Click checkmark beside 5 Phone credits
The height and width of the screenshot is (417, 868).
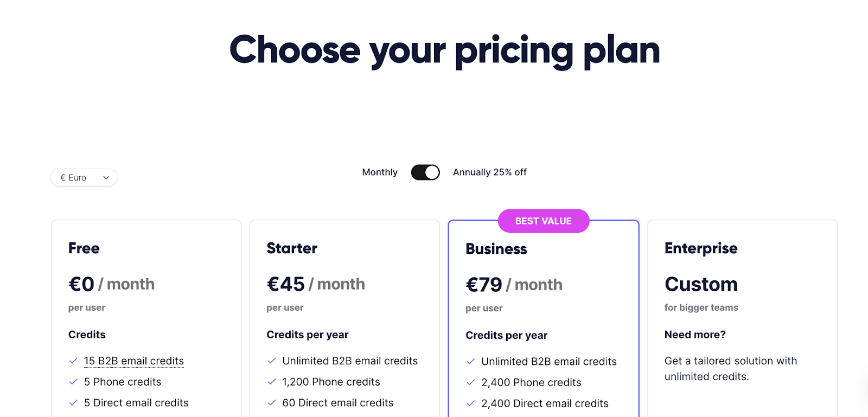point(73,382)
